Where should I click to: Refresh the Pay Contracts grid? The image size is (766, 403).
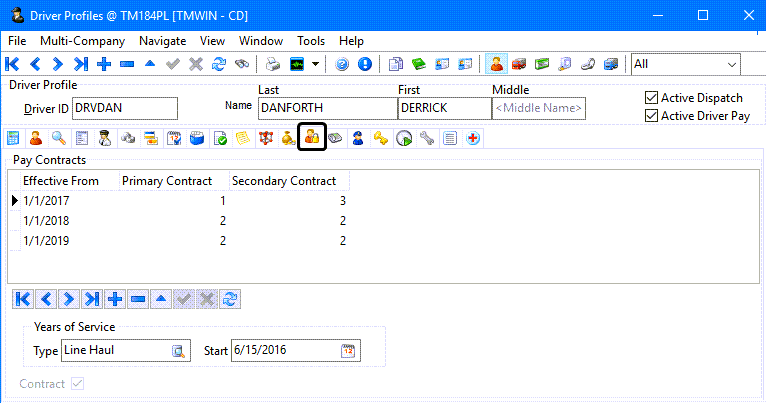(230, 298)
